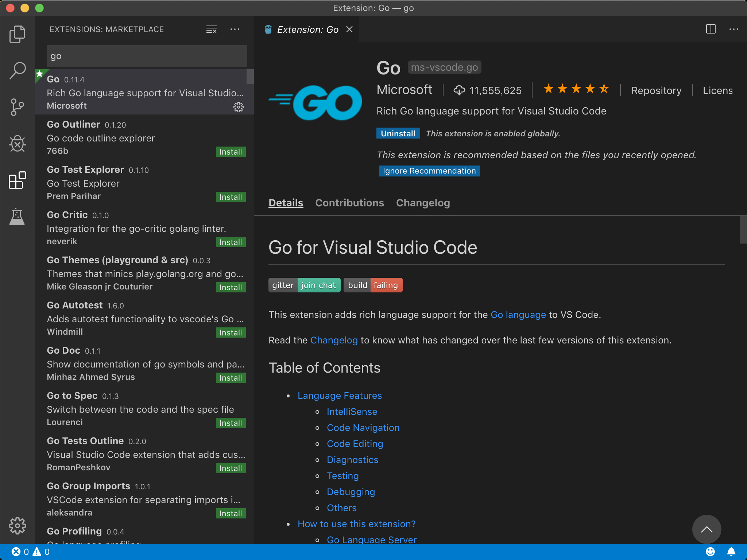Open the Repository link

[x=656, y=90]
